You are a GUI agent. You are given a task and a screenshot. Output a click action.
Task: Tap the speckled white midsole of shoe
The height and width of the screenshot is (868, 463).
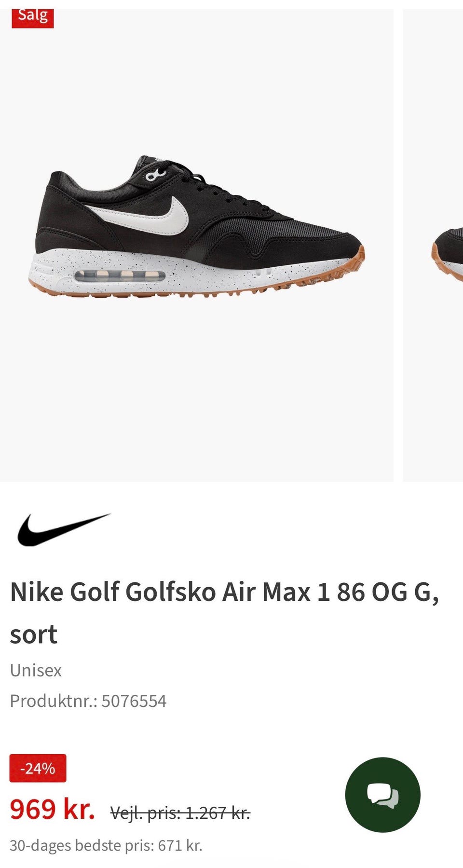[x=193, y=274]
